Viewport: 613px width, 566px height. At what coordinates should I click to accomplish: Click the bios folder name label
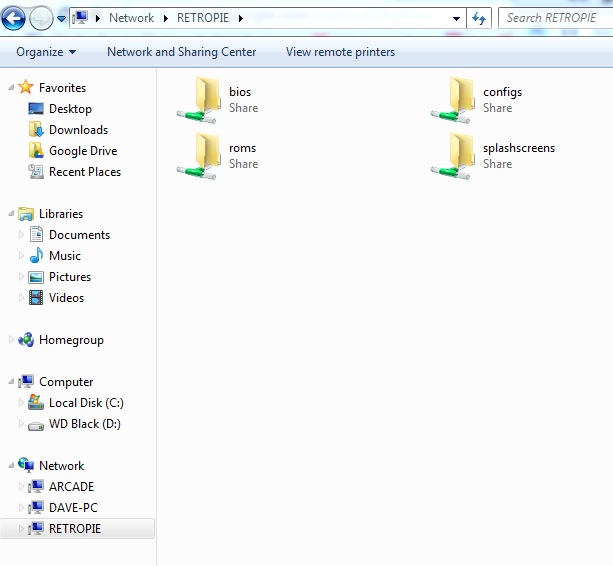pyautogui.click(x=240, y=92)
